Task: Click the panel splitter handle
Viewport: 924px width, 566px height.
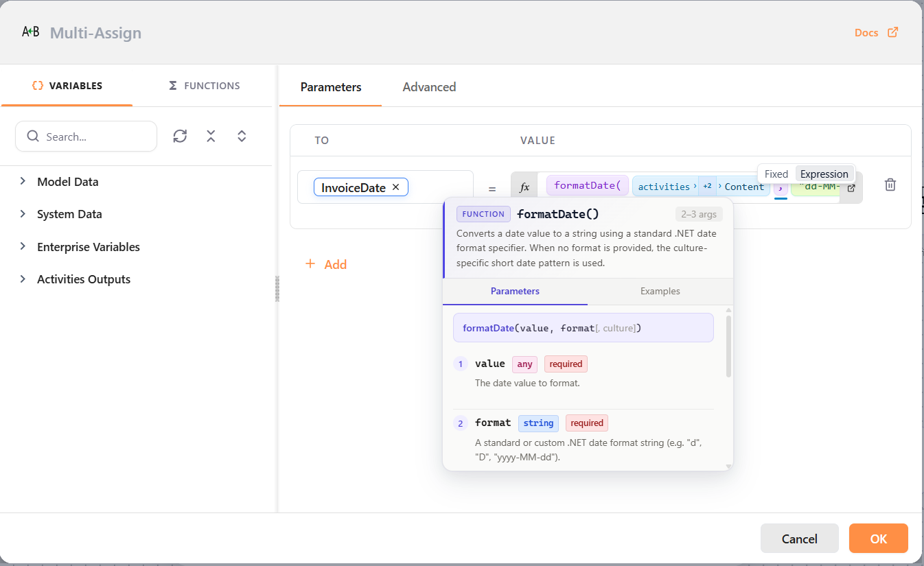Action: 277,289
